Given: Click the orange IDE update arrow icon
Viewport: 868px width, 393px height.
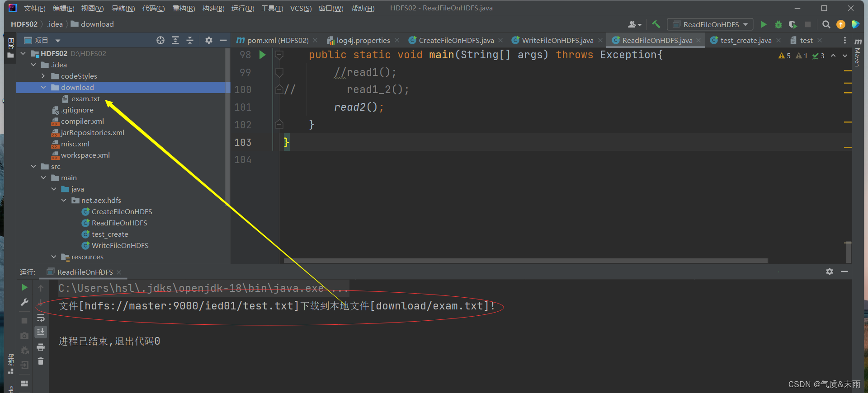Looking at the screenshot, I should [x=841, y=24].
